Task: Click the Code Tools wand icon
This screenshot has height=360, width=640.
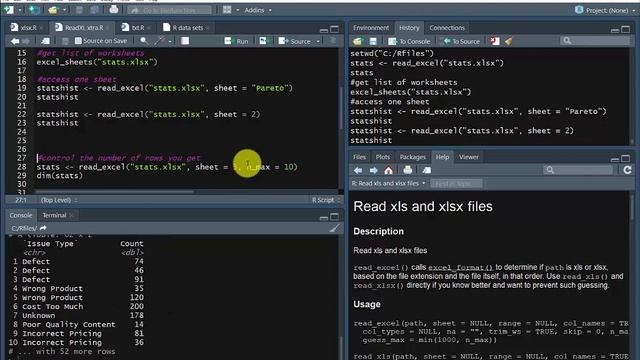Action: [x=160, y=41]
